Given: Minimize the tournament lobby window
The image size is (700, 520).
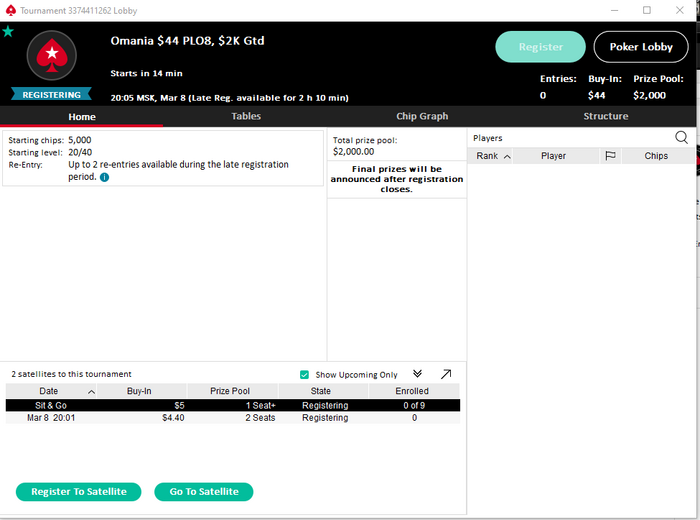Looking at the screenshot, I should pos(614,10).
